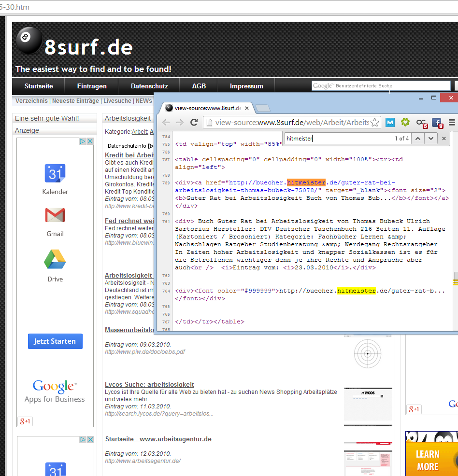Open Eintragen in the 8surf navigation
This screenshot has width=458, height=476.
point(92,86)
